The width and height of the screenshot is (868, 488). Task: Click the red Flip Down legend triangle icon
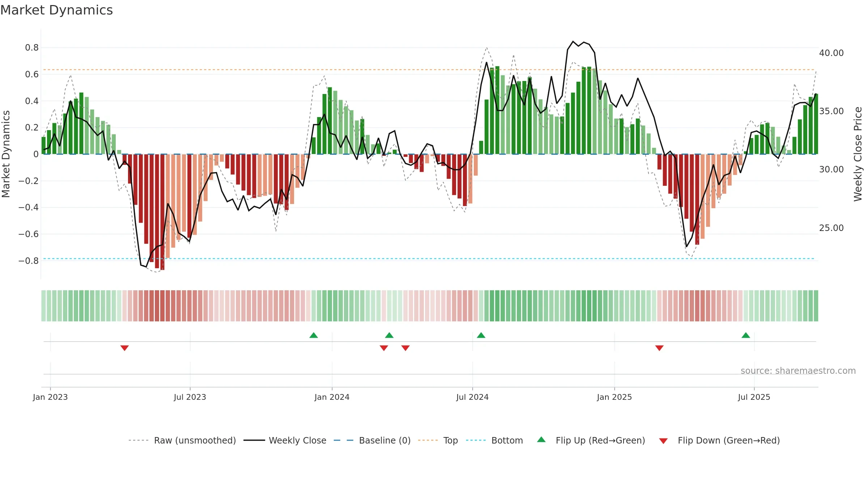coord(663,441)
